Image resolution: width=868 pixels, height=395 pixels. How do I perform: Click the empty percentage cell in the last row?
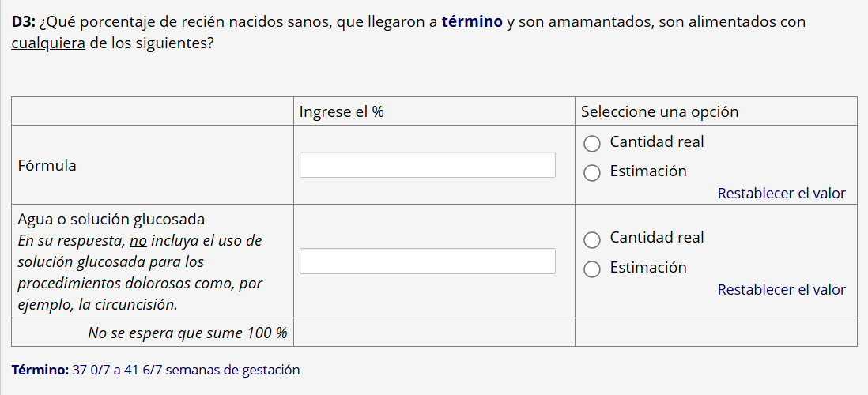click(434, 333)
